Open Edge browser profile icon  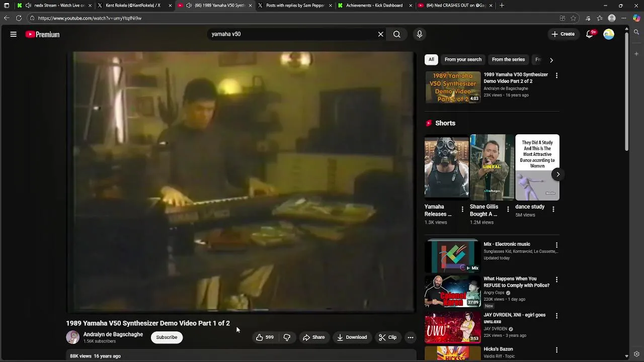[x=612, y=18]
